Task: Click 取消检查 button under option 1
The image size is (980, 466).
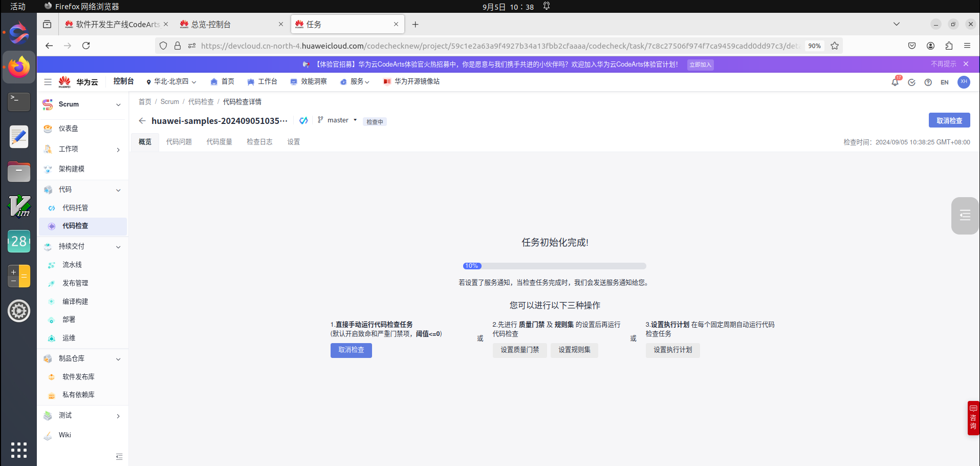Action: point(351,350)
